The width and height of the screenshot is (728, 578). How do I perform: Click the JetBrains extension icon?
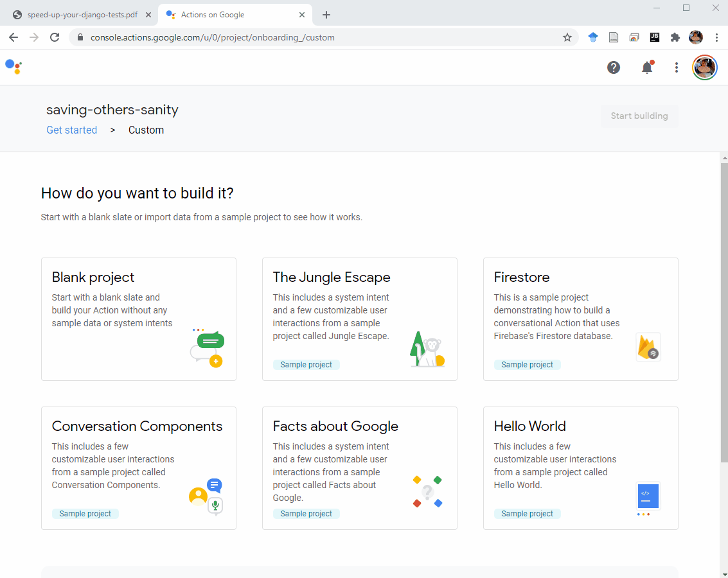click(654, 37)
